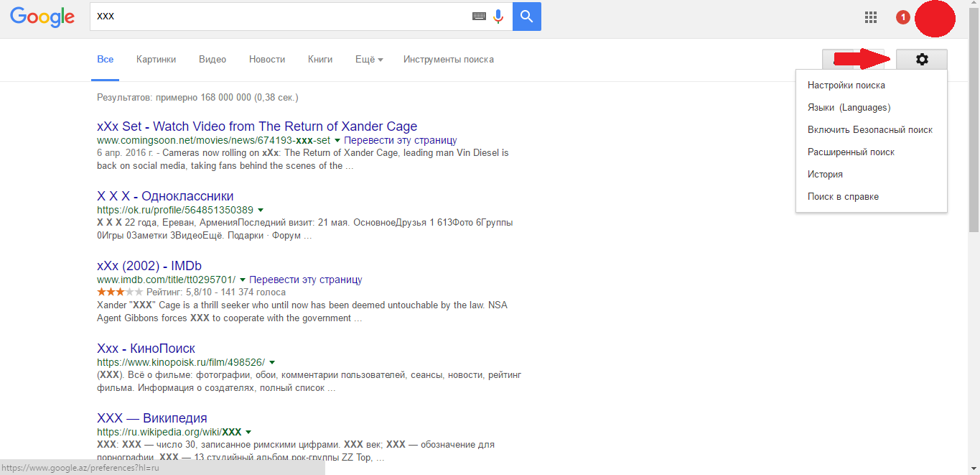Image resolution: width=980 pixels, height=475 pixels.
Task: Select the Книги tab
Action: click(x=320, y=60)
